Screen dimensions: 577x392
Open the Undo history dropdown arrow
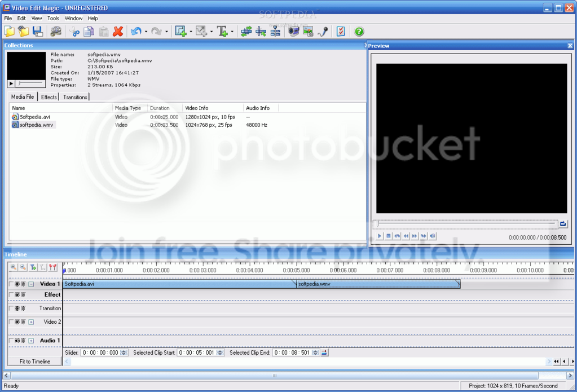(146, 32)
